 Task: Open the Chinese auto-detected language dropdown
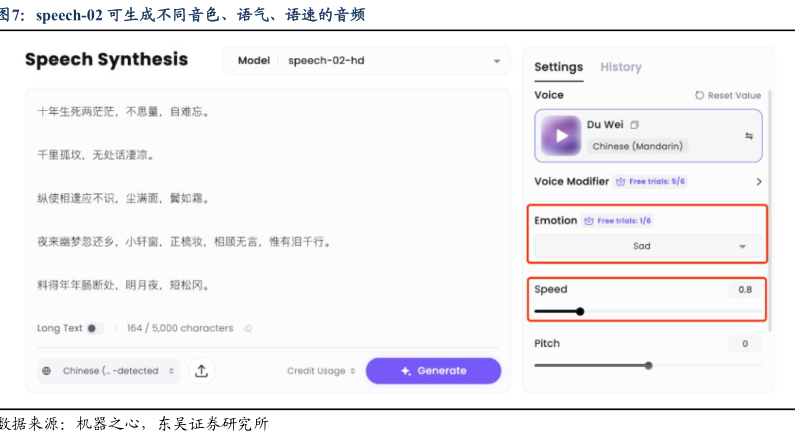click(x=109, y=371)
